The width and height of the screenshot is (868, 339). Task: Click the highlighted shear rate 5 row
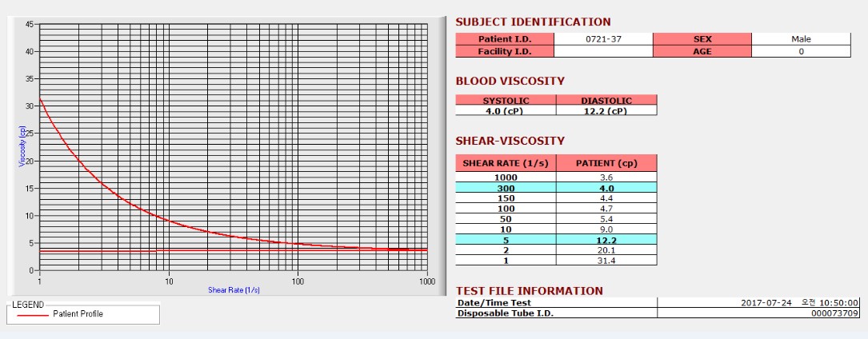556,239
